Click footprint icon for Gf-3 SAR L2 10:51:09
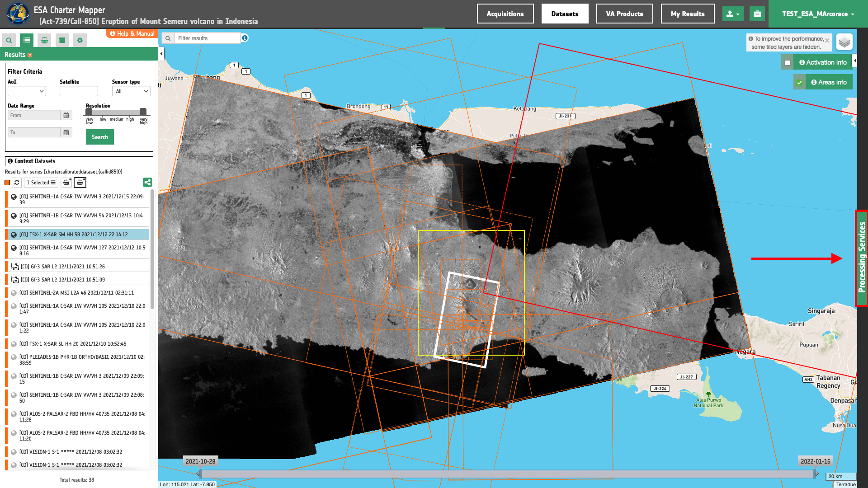The height and width of the screenshot is (488, 868). 15,280
